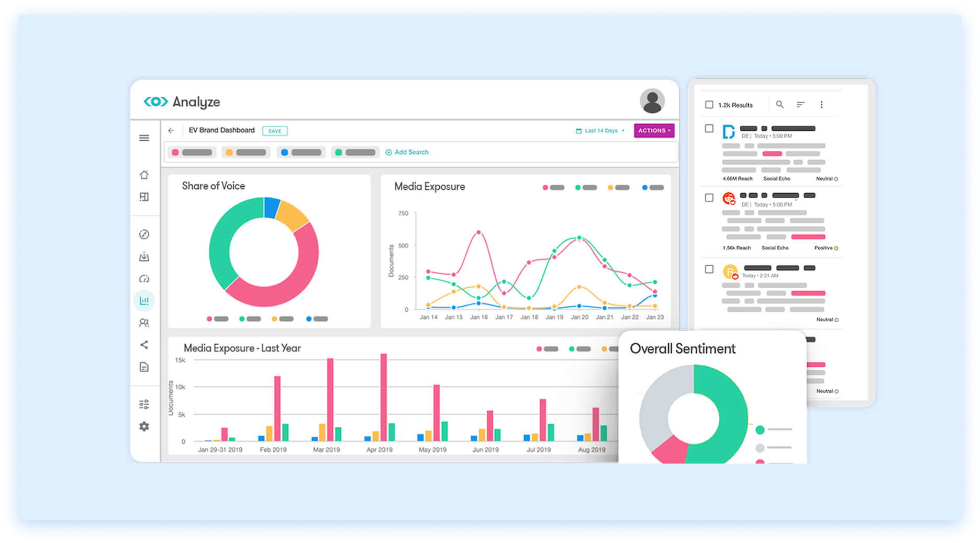Click the compass dashboard icon in sidebar
980x543 pixels.
point(144,234)
